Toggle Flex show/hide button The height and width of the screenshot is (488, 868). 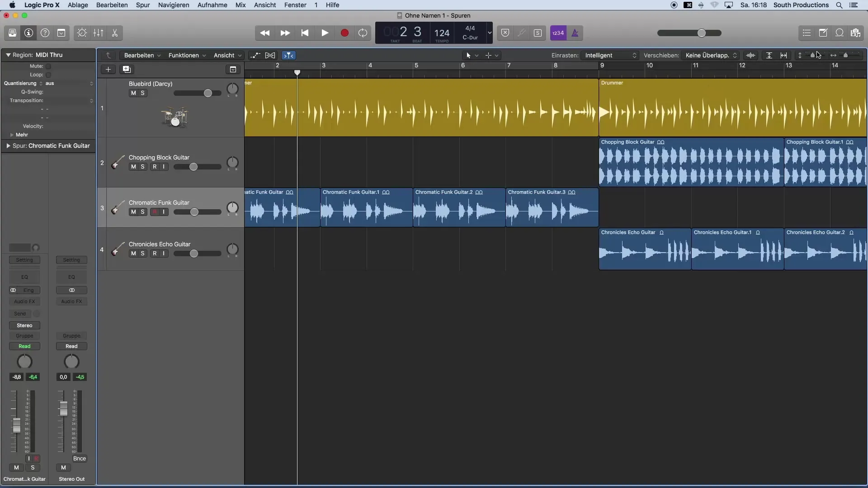click(x=270, y=55)
